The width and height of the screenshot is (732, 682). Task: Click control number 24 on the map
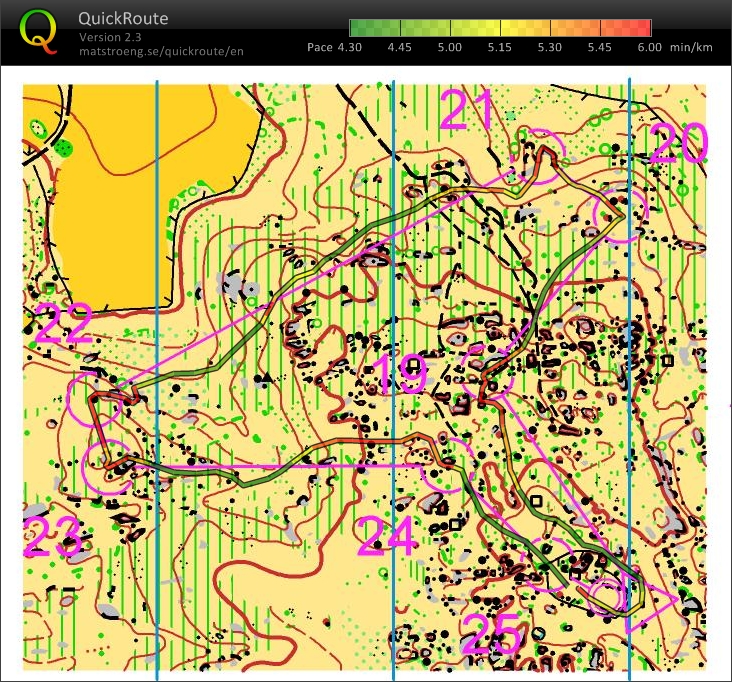click(387, 535)
